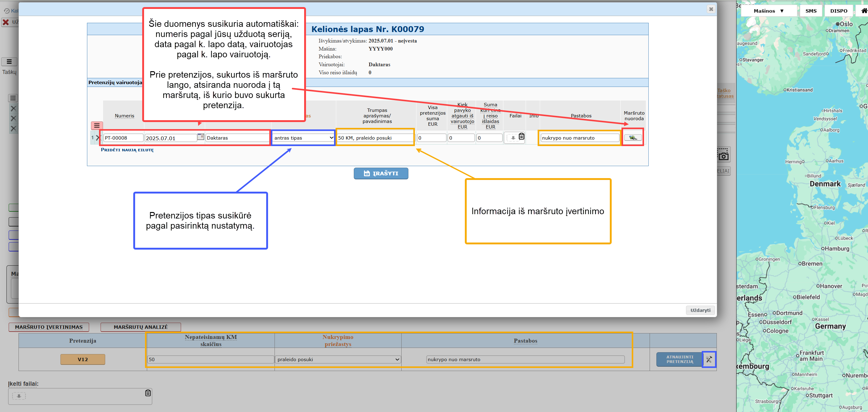
Task: Open MARŠRUTŲ ANALIZĖ tab
Action: [x=141, y=327]
